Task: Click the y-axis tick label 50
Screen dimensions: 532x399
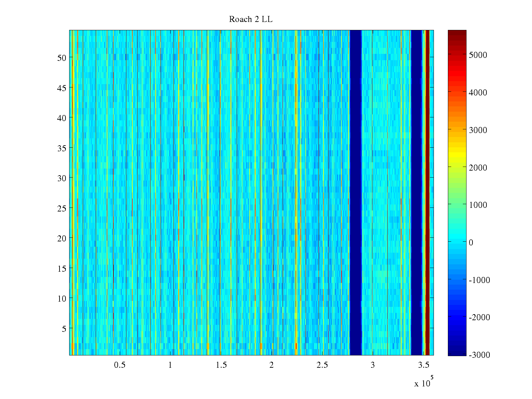Action: [62, 58]
